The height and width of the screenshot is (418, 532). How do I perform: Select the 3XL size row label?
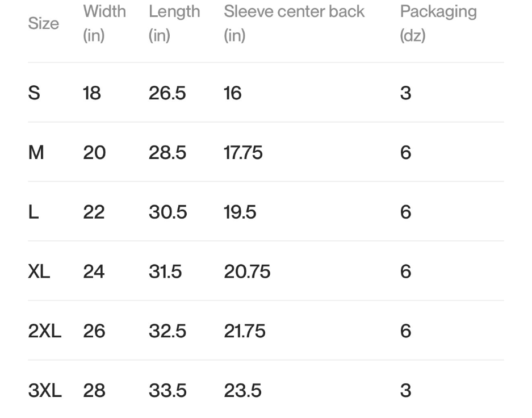click(x=45, y=391)
